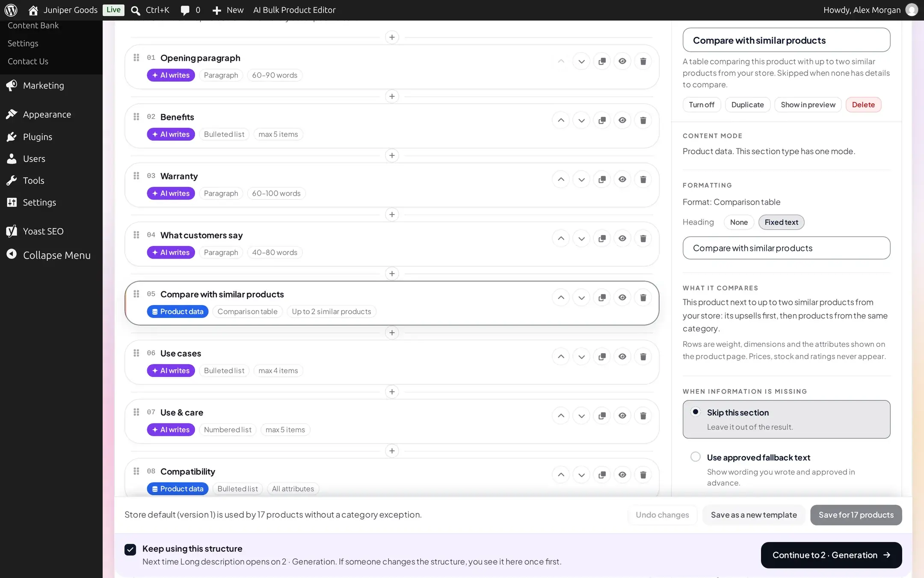Click the Delete button in side panel
Image resolution: width=924 pixels, height=578 pixels.
click(863, 104)
